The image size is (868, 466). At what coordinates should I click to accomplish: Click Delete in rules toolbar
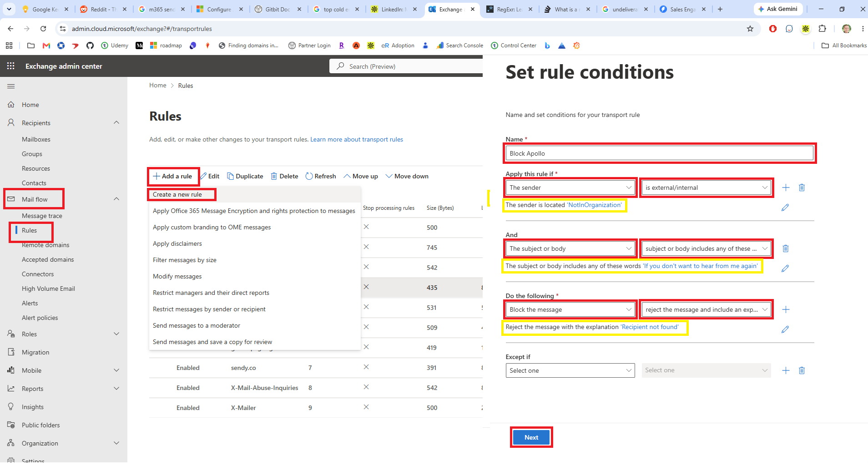285,176
